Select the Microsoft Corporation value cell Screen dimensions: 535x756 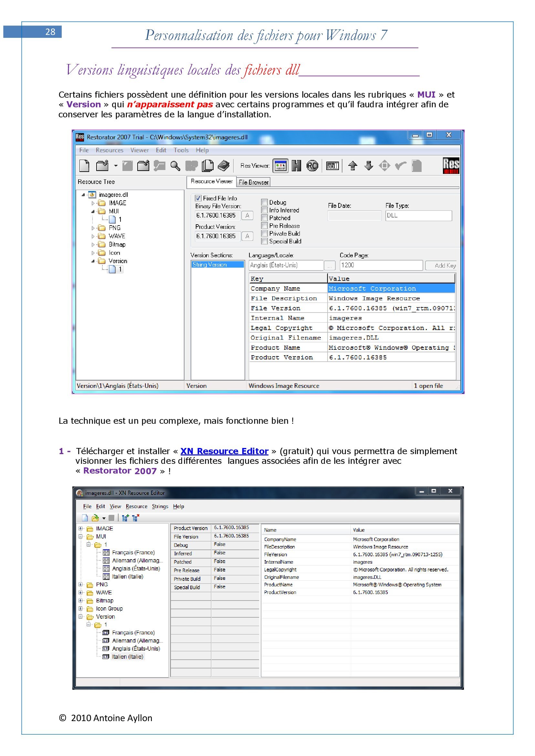[391, 288]
